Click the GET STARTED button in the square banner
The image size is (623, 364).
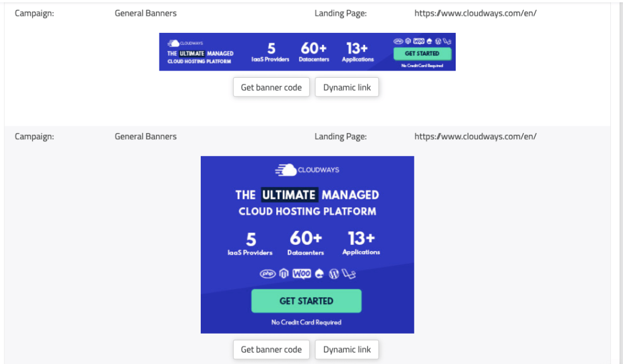pos(307,301)
